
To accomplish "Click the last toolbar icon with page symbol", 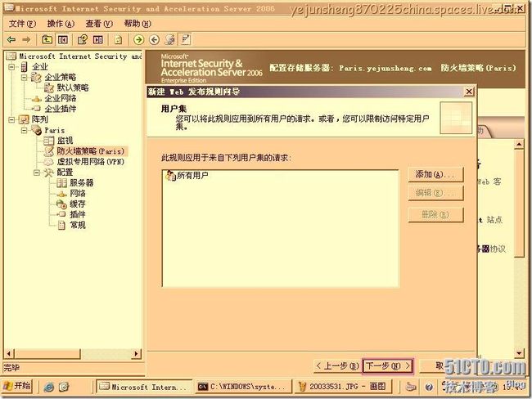I will 186,40.
